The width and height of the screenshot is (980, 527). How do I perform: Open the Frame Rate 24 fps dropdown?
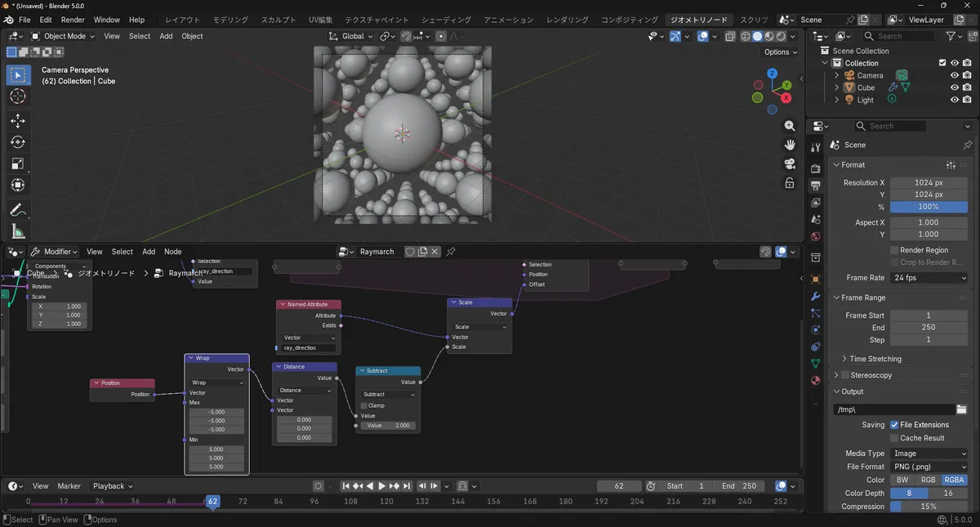[x=929, y=278]
